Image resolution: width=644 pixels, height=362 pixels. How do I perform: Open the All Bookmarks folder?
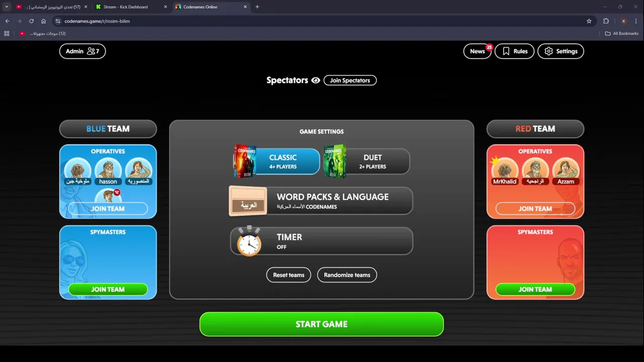click(x=622, y=34)
